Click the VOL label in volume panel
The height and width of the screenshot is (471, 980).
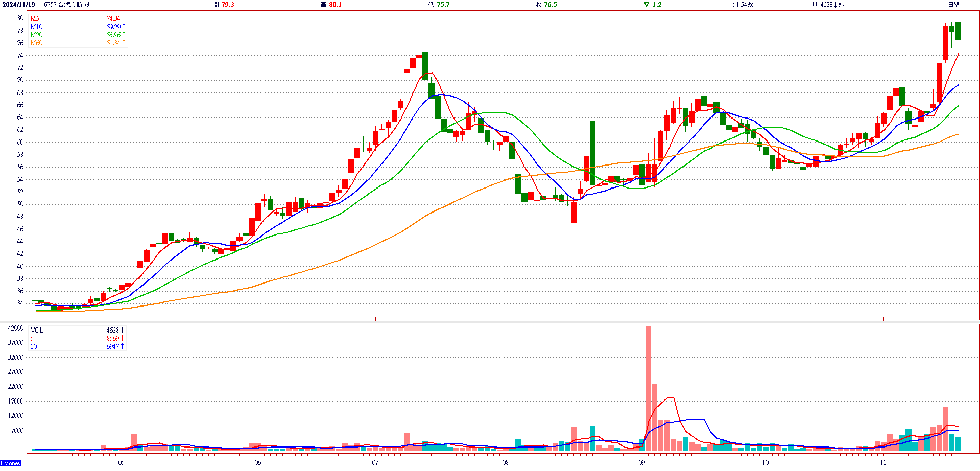[37, 330]
